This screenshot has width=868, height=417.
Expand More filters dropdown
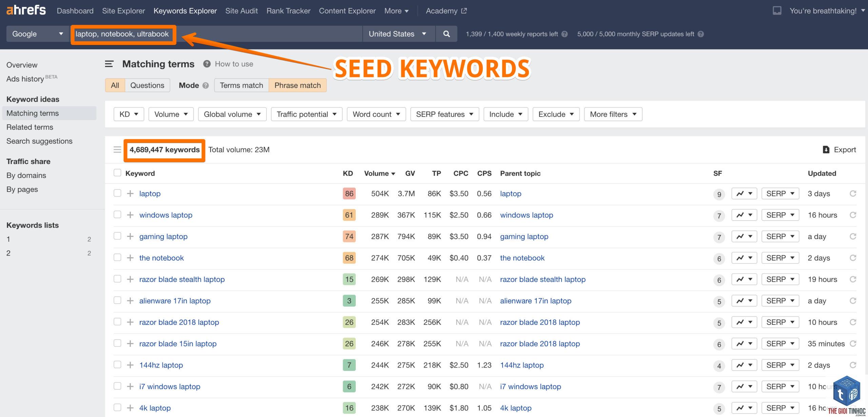pos(613,114)
